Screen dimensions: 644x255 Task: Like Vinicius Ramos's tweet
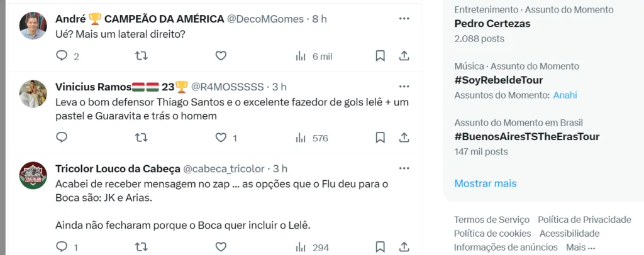[221, 138]
